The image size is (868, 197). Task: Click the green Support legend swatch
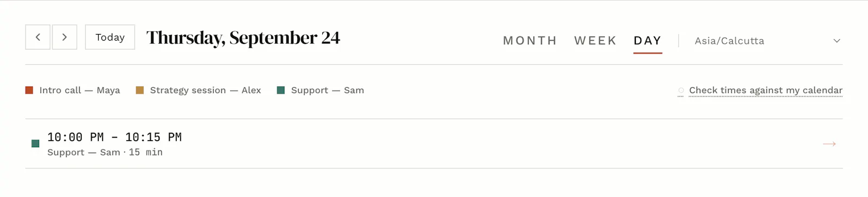281,90
